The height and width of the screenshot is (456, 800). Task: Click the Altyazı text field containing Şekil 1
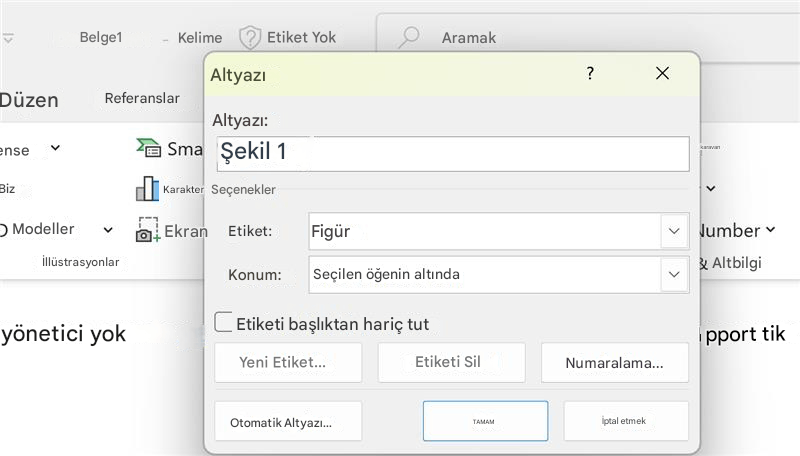tap(452, 153)
